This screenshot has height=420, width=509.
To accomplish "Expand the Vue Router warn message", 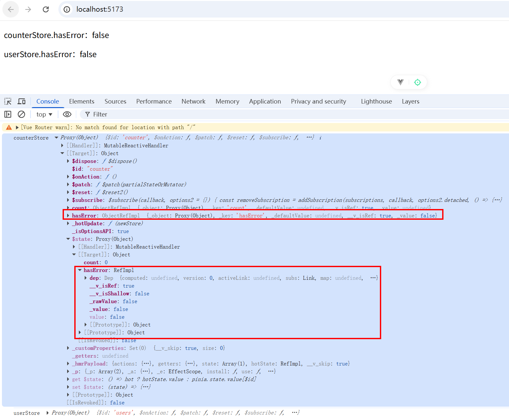I will click(17, 128).
